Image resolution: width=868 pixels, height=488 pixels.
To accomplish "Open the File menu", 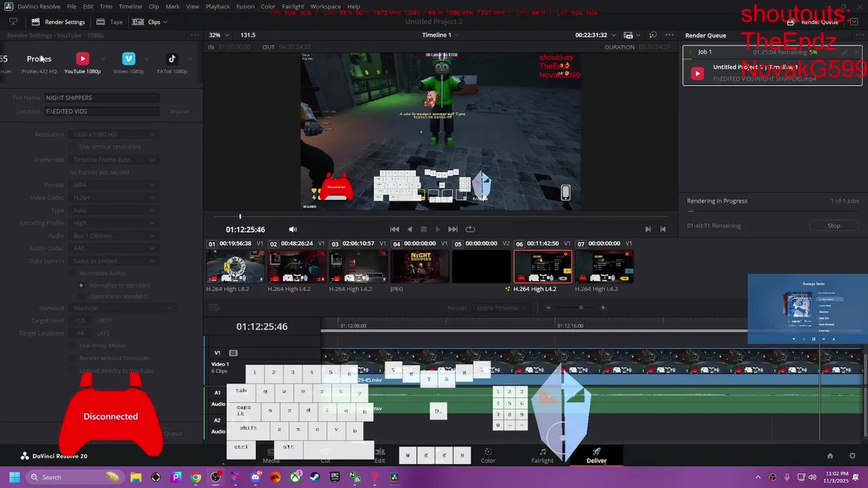I will click(x=71, y=6).
